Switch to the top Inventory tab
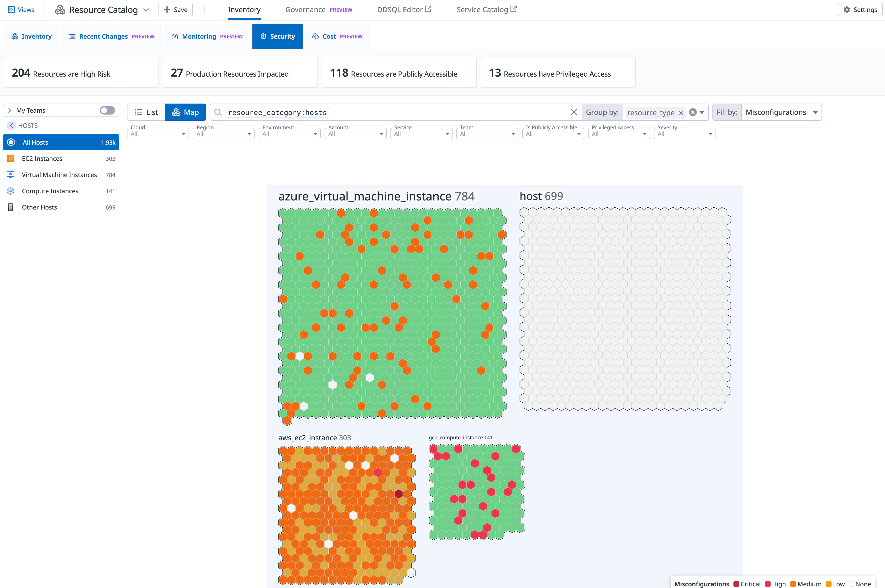 point(244,10)
